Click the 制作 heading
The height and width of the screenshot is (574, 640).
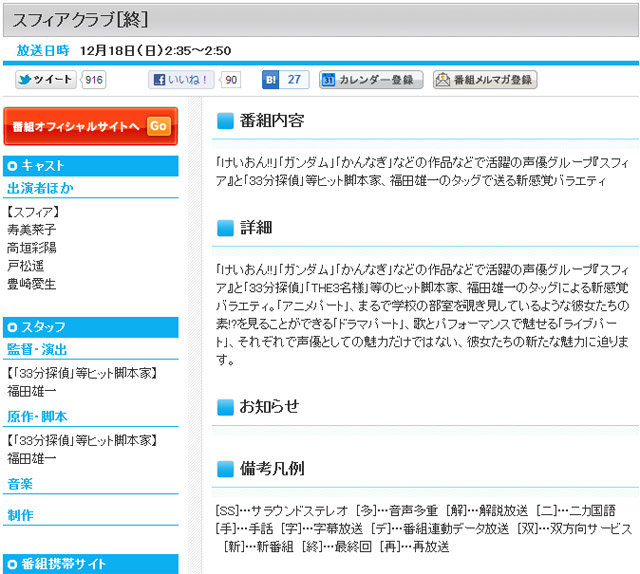[20, 515]
